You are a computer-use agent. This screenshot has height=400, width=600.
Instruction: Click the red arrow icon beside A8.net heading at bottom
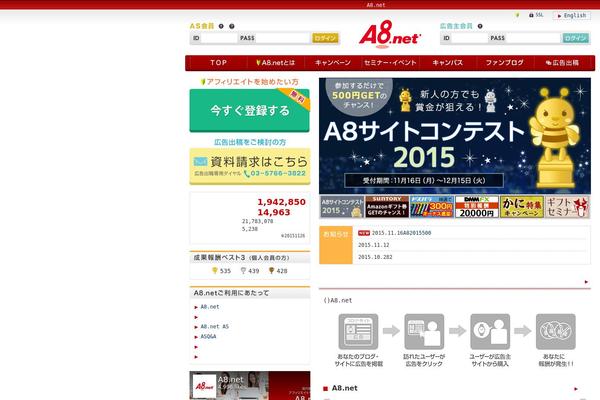tap(576, 389)
